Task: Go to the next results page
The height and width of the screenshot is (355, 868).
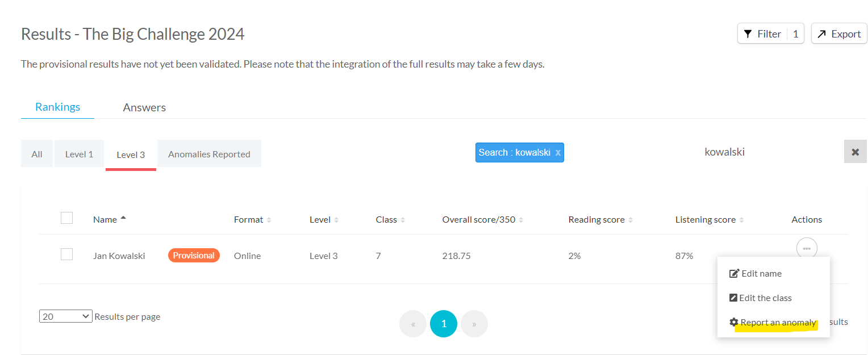Action: (474, 324)
